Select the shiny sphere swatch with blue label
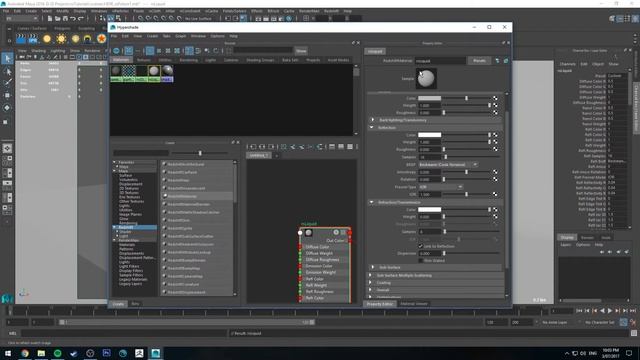 [x=167, y=73]
